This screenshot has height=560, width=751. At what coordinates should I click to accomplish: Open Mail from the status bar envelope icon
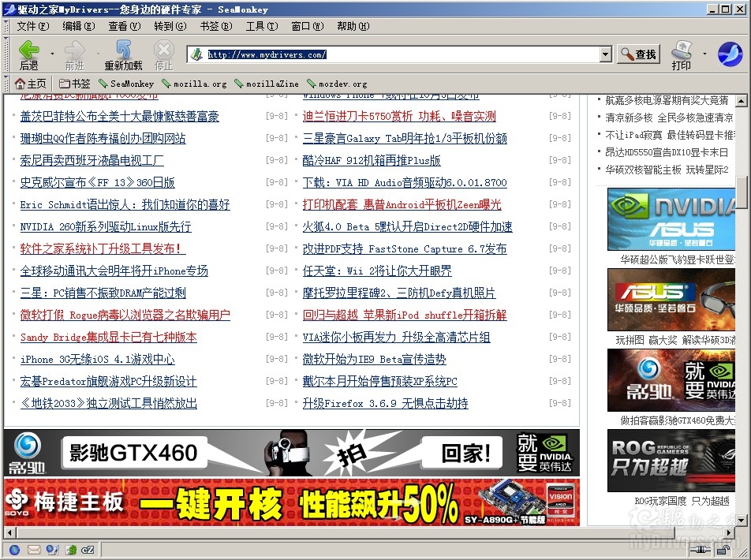tap(34, 550)
